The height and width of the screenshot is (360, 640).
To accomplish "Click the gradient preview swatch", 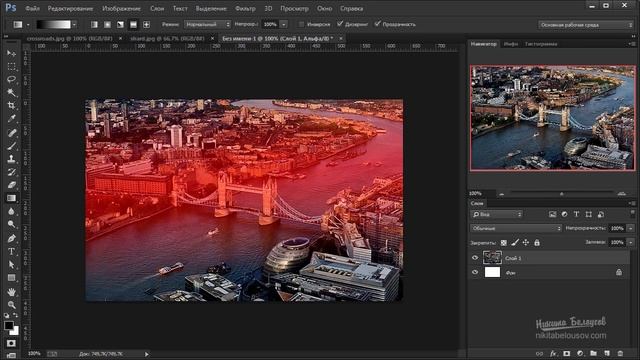I will point(53,24).
